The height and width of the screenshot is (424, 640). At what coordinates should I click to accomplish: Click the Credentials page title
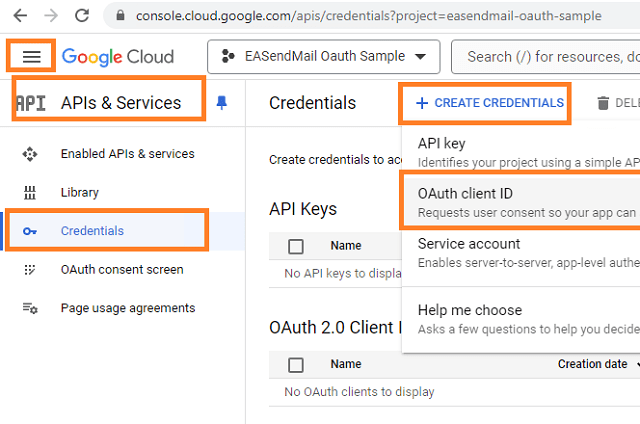click(313, 103)
